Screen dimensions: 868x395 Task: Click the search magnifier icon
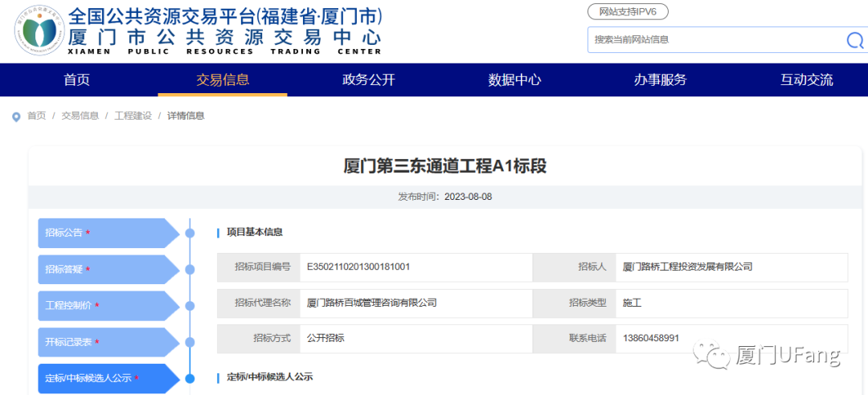[x=854, y=40]
